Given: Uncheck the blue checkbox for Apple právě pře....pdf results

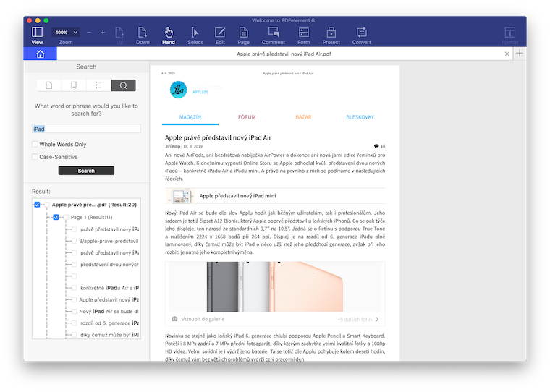Looking at the screenshot, I should (x=37, y=205).
